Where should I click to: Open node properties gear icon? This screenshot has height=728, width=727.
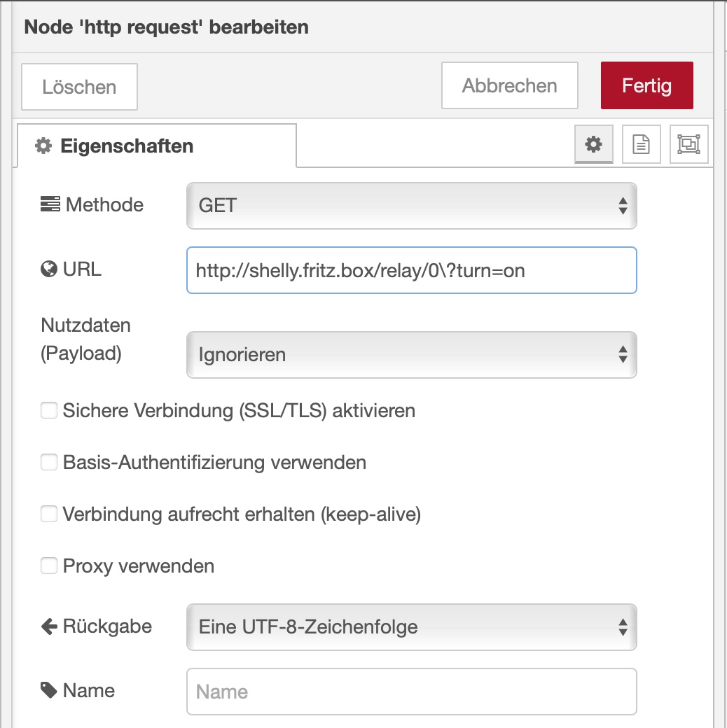[594, 144]
